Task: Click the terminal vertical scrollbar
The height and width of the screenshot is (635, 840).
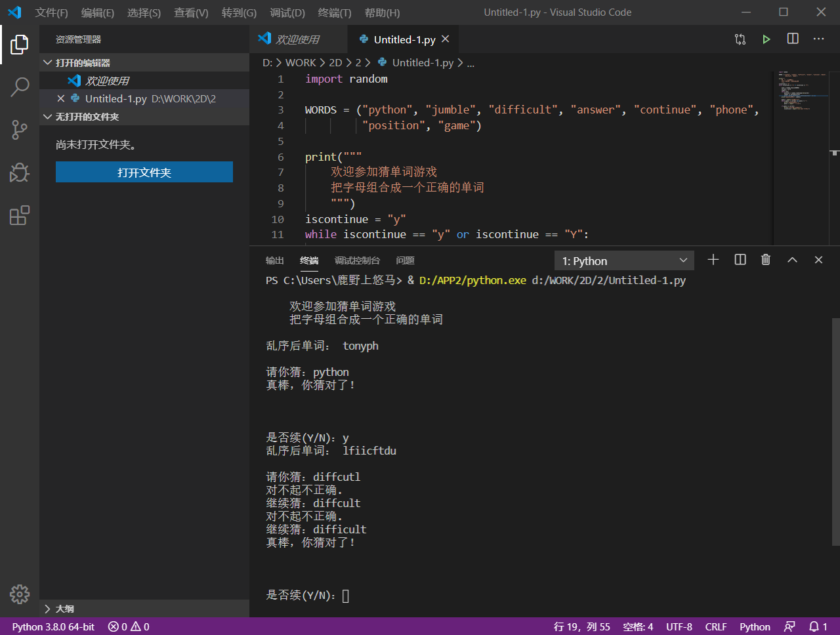Action: [835, 431]
